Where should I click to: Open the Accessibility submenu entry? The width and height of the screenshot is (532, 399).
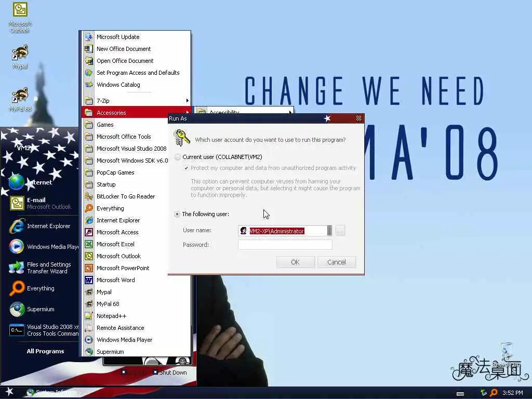click(244, 111)
